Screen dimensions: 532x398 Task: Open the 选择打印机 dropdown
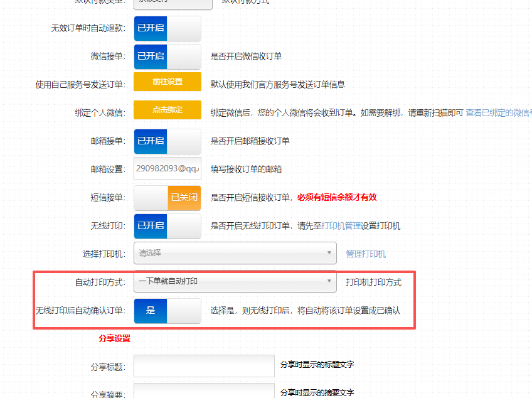click(235, 253)
